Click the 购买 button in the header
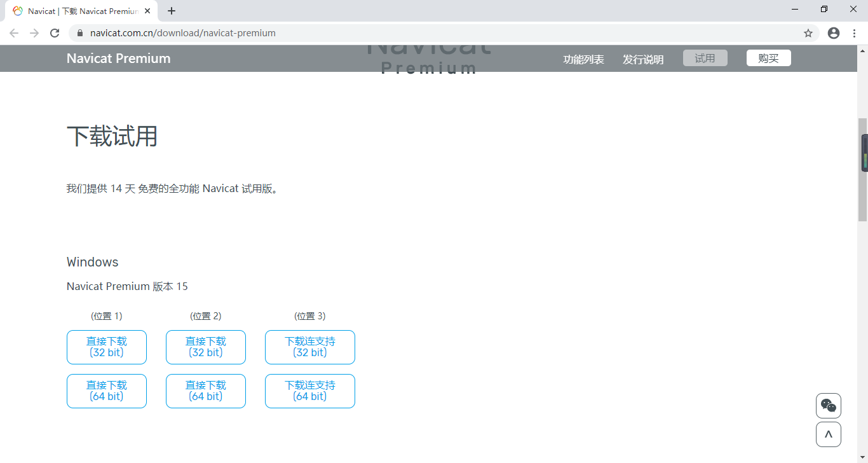868x463 pixels. pyautogui.click(x=769, y=58)
